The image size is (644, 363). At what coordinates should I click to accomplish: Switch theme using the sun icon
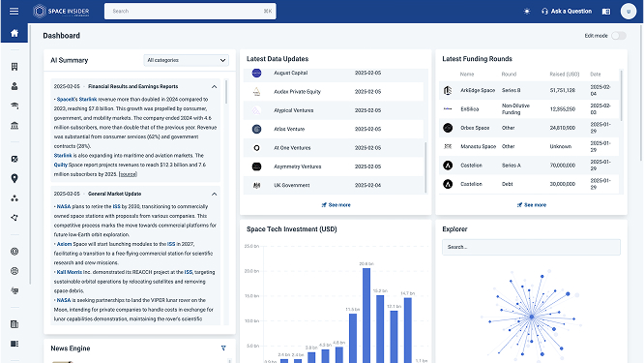tap(527, 12)
